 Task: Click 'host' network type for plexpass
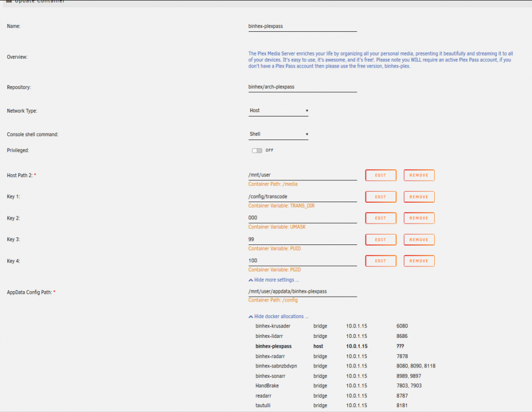(318, 347)
